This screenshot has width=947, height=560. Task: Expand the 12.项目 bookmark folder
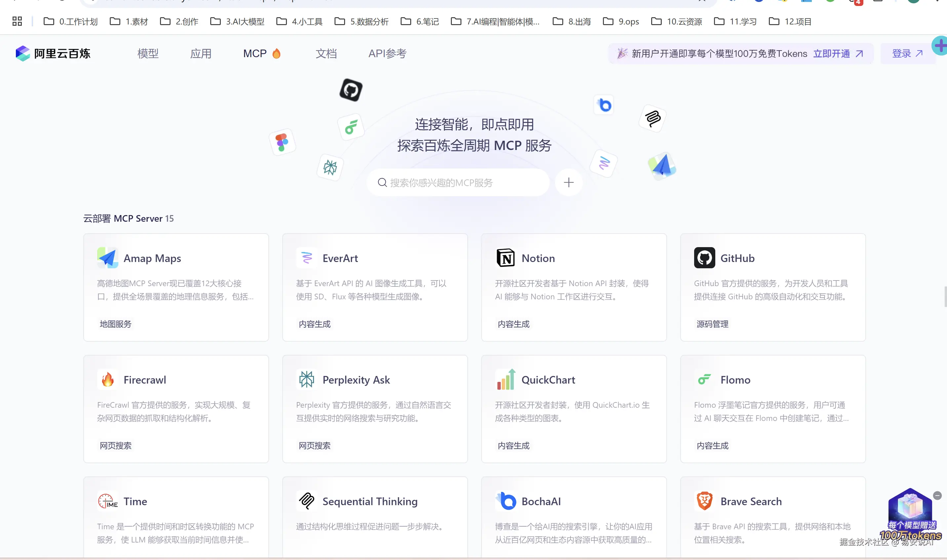790,21
